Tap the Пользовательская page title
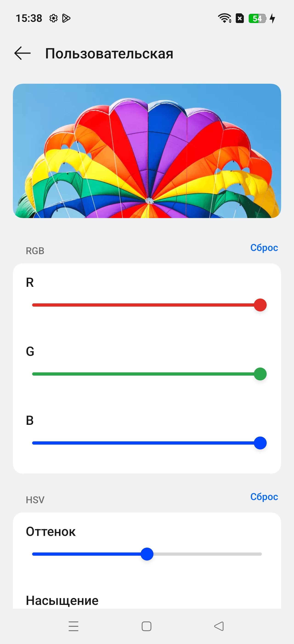 pos(109,54)
